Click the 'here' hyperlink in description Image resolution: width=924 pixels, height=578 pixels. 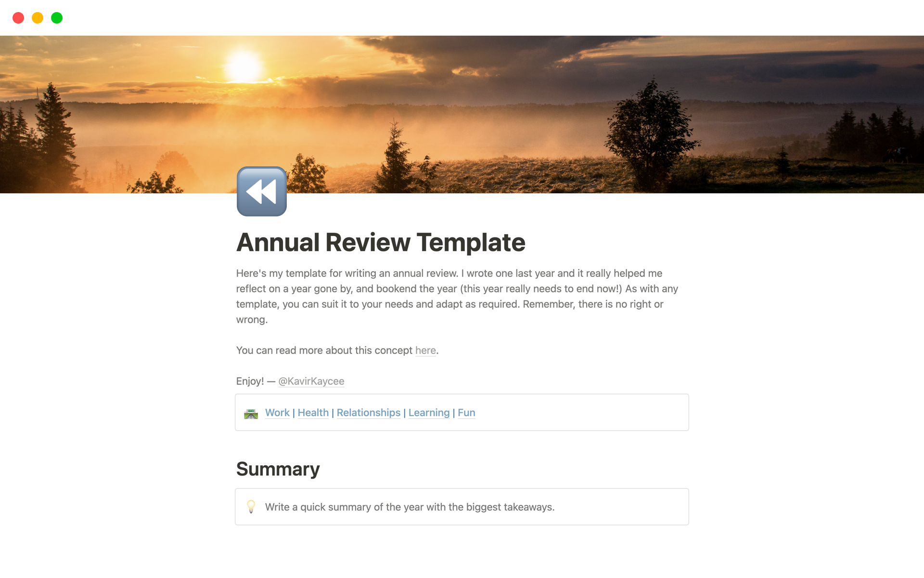point(425,350)
